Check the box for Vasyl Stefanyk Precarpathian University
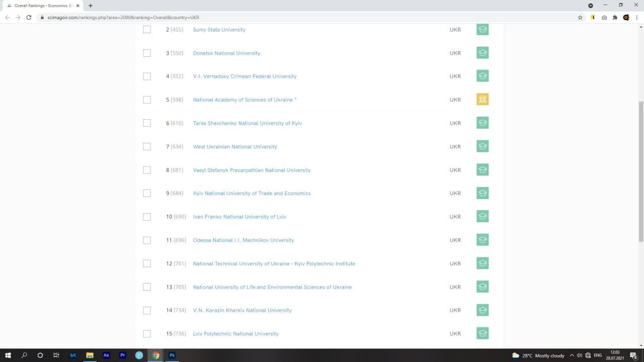The image size is (644, 362). (x=147, y=170)
